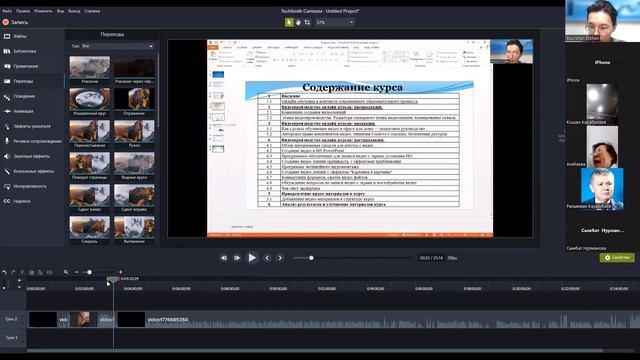
Task: Choose the Угасание fade transition thumbnail
Action: (89, 67)
